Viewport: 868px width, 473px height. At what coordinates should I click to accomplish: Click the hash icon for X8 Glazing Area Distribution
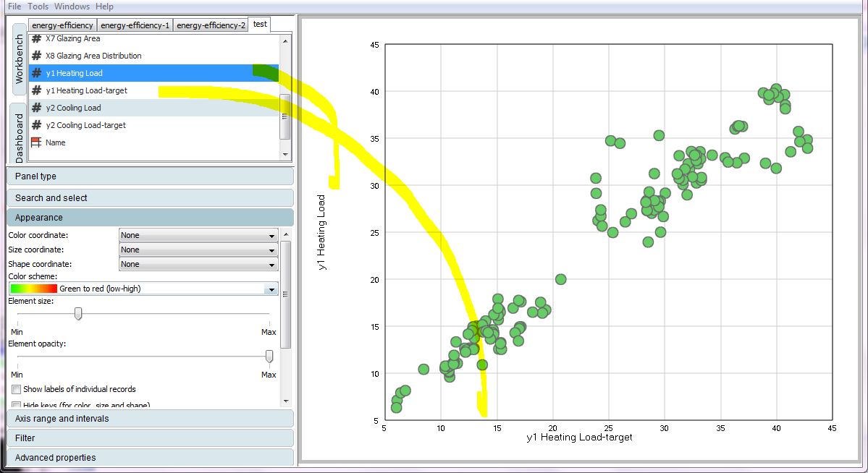(x=36, y=56)
